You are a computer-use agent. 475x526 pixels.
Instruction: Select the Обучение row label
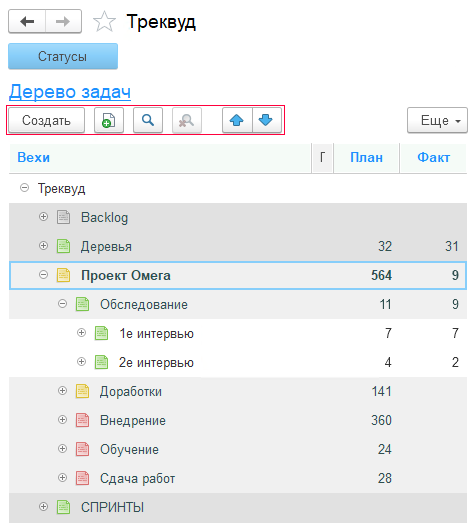129,450
